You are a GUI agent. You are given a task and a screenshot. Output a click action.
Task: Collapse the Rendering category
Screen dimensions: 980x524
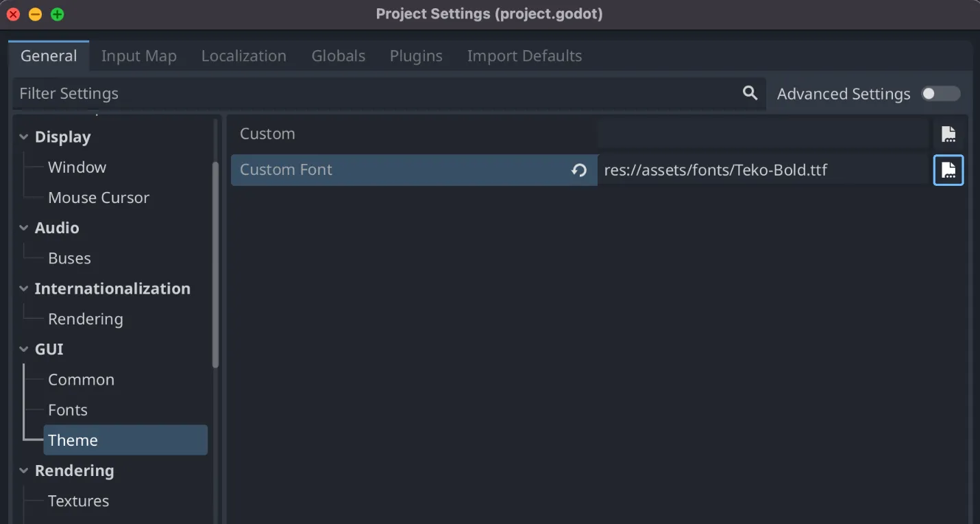(24, 471)
